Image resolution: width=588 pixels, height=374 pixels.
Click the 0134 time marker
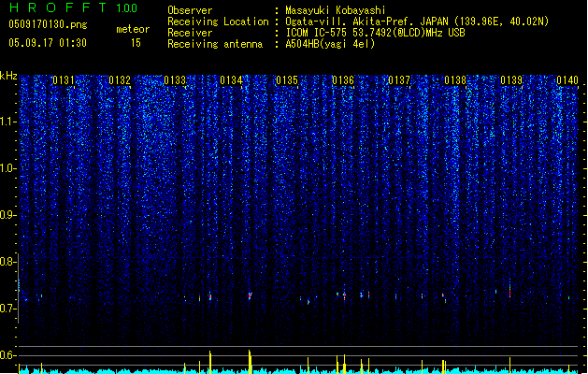[x=232, y=80]
